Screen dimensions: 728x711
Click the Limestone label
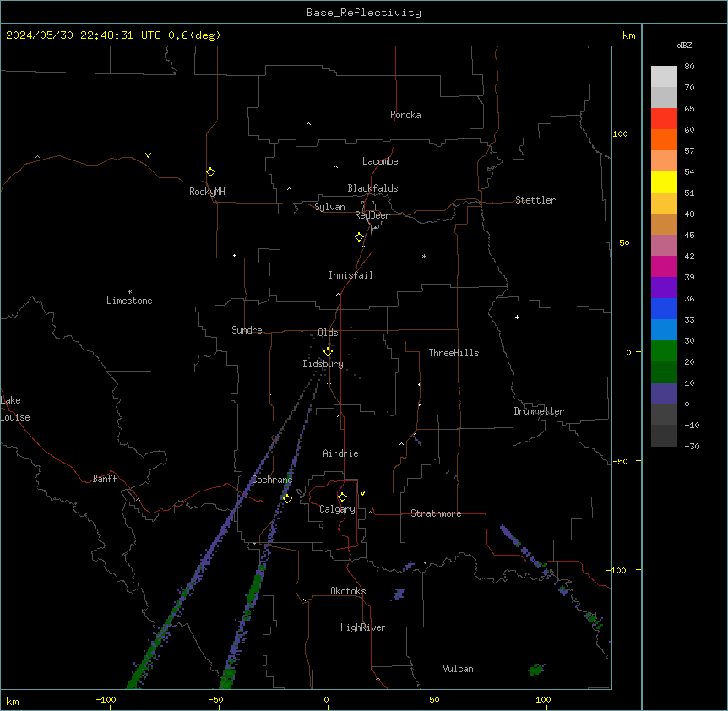pyautogui.click(x=129, y=301)
